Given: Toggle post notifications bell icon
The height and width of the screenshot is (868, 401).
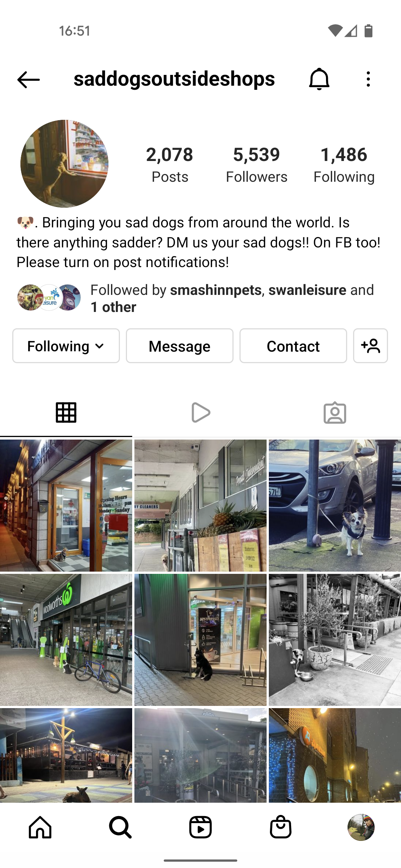Looking at the screenshot, I should [x=319, y=79].
